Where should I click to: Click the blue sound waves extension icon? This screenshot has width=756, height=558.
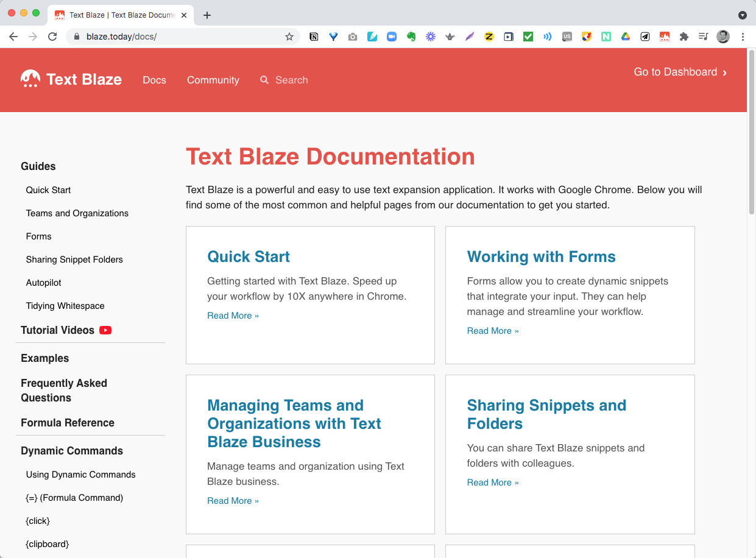(548, 37)
